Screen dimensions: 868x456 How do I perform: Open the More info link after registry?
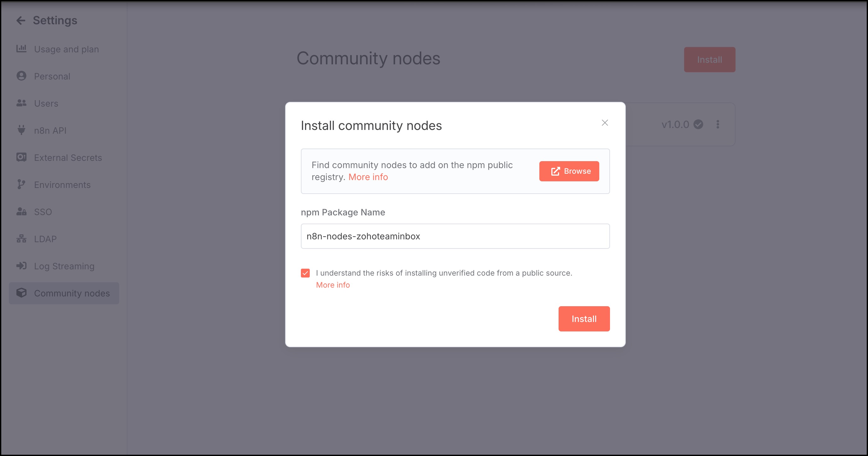(368, 177)
